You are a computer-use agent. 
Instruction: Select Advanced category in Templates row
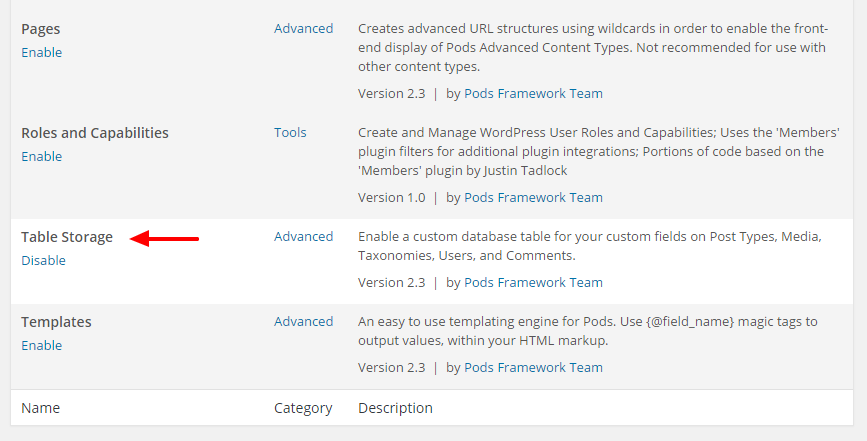tap(303, 321)
